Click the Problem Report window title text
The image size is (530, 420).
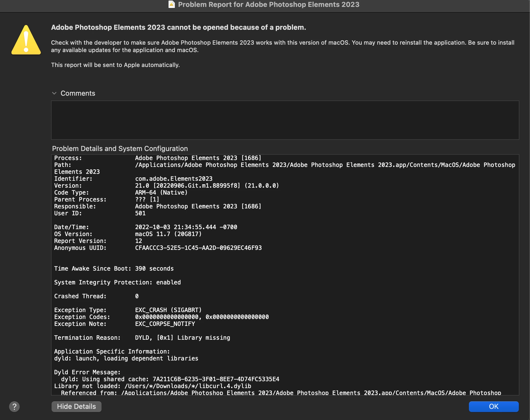268,5
